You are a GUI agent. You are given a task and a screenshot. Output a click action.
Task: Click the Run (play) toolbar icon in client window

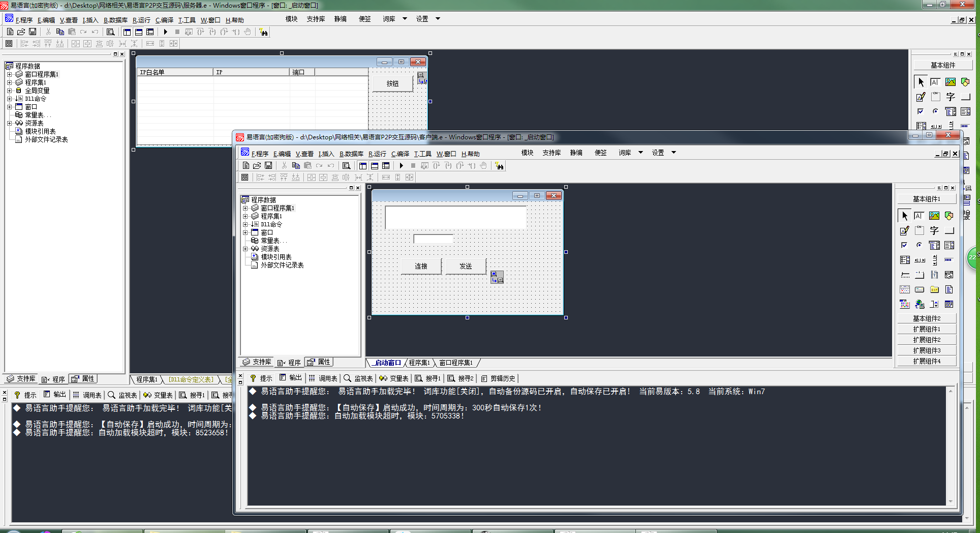(x=402, y=166)
